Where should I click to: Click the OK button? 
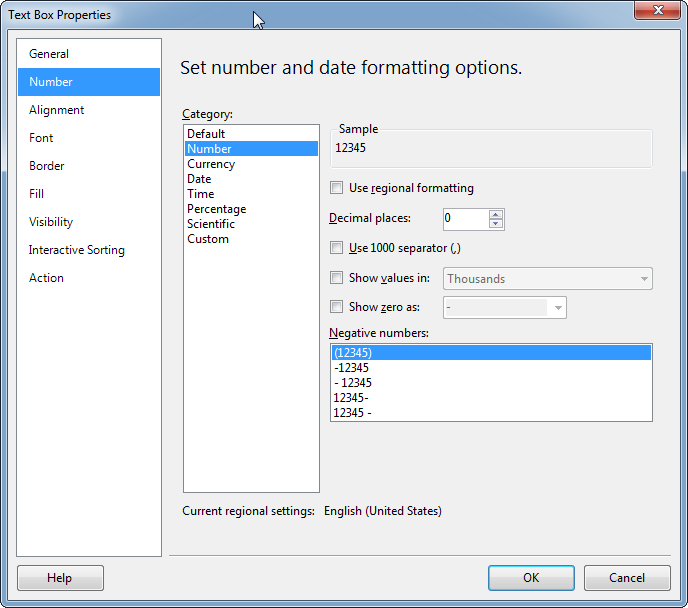pos(531,578)
